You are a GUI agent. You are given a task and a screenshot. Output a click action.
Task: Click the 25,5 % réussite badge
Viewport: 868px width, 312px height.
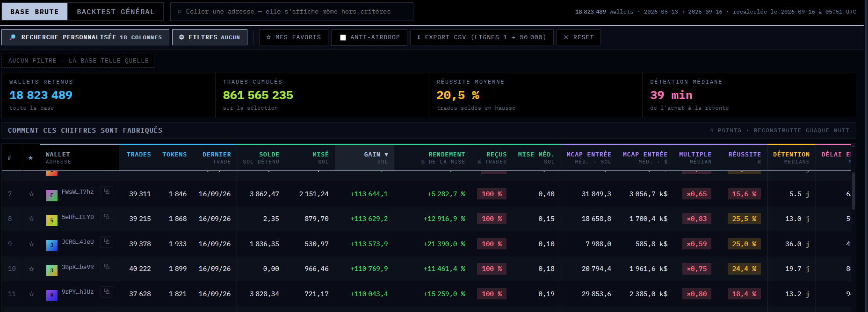tap(744, 219)
